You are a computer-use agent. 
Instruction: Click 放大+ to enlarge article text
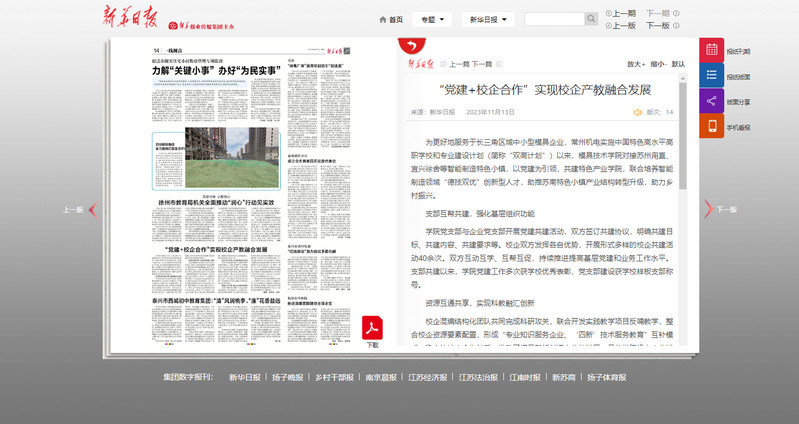tap(636, 63)
